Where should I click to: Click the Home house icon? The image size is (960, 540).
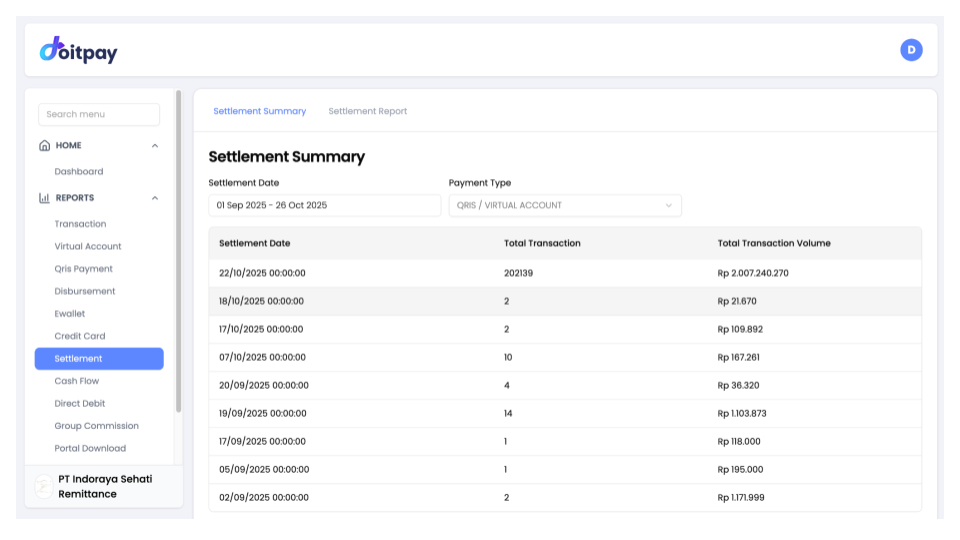pos(45,145)
